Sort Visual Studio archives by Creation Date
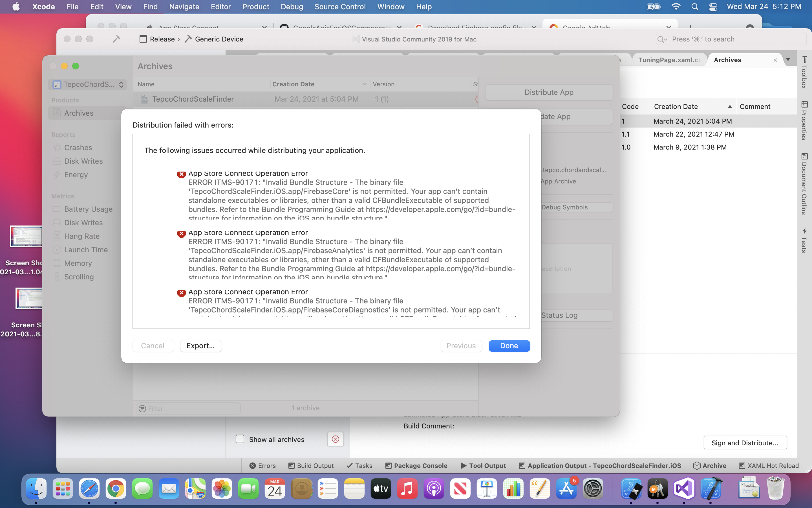This screenshot has height=508, width=812. 693,106
